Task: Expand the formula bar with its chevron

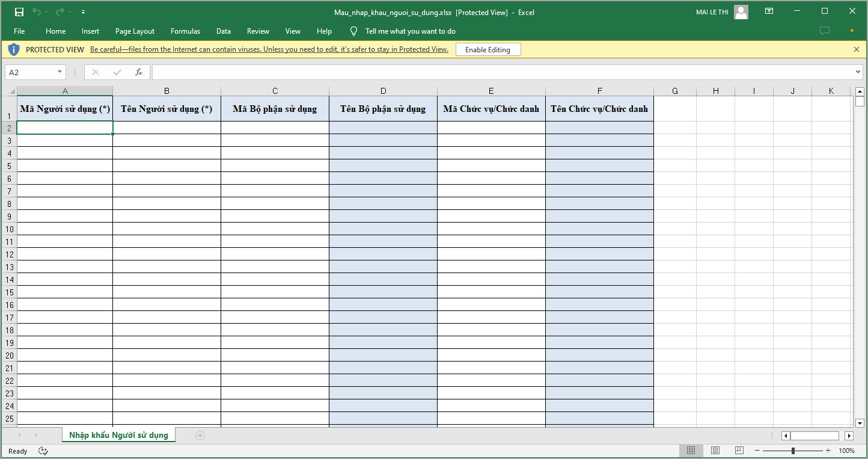Action: tap(858, 72)
